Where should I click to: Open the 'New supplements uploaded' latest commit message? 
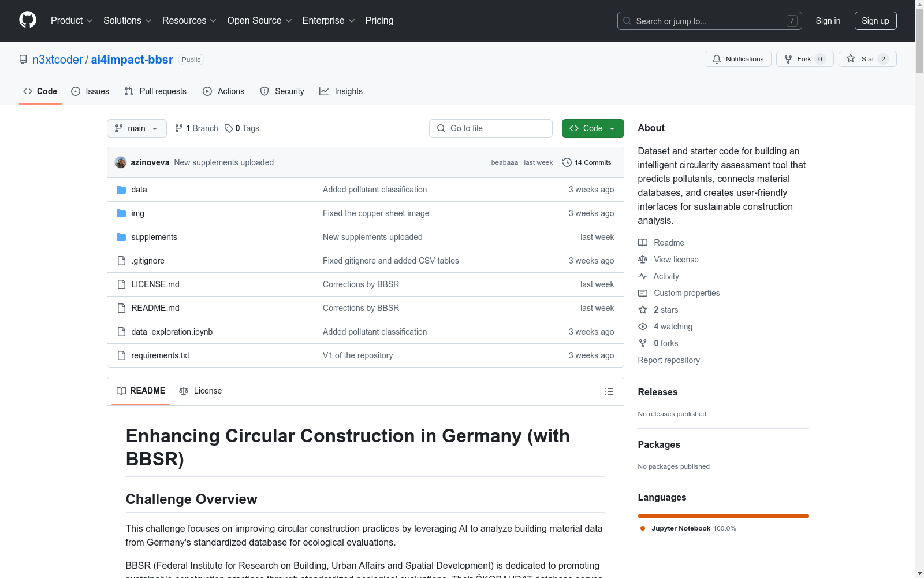pos(224,162)
